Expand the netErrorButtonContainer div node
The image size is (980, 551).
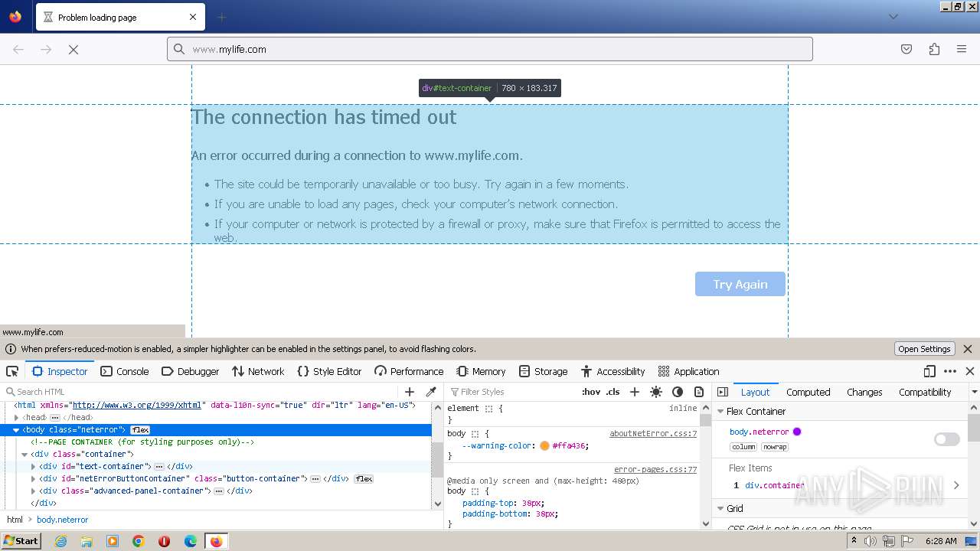click(33, 479)
